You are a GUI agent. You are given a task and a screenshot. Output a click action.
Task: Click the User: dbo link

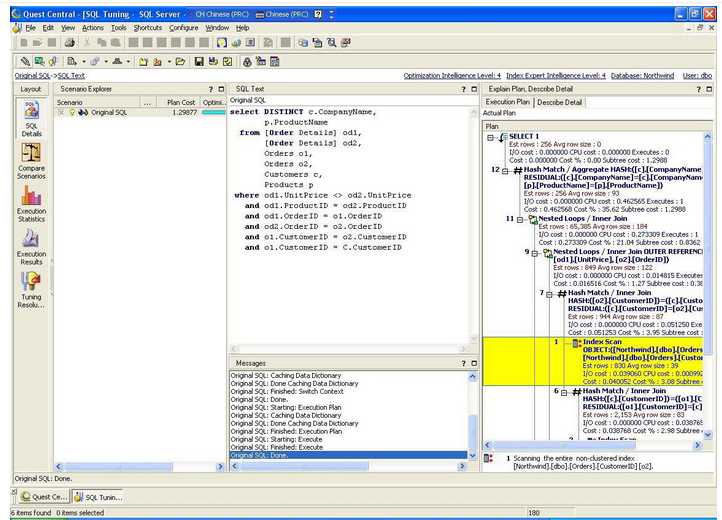697,76
